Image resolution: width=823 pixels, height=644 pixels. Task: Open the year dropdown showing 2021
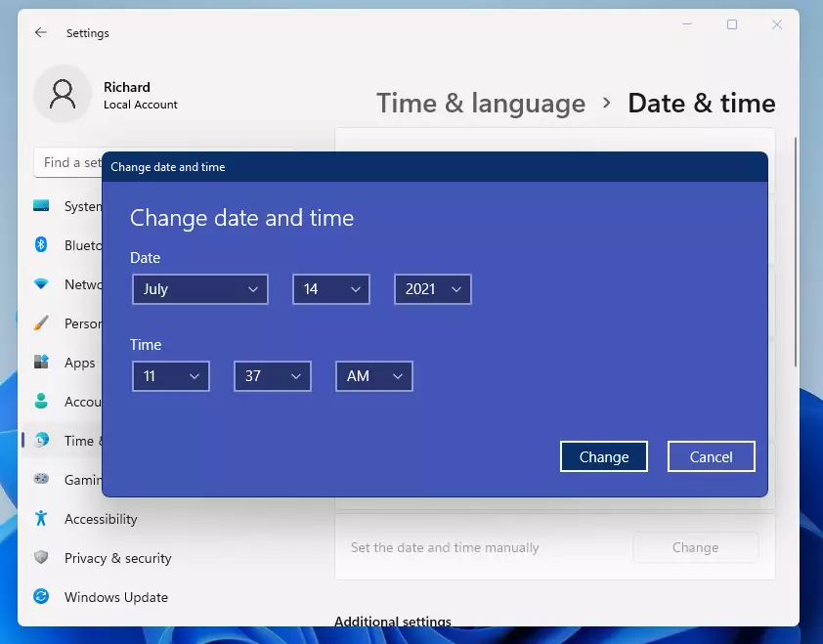point(433,289)
